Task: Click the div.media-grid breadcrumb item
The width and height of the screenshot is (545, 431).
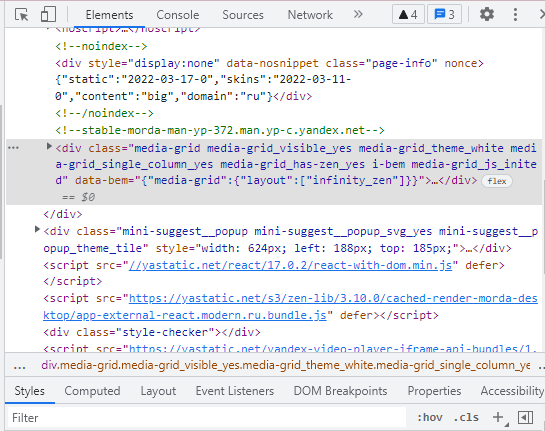Action: click(286, 365)
